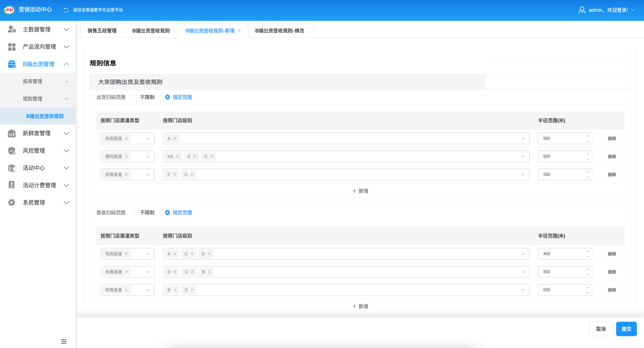Increase radius in the 400 stepper

pyautogui.click(x=588, y=251)
